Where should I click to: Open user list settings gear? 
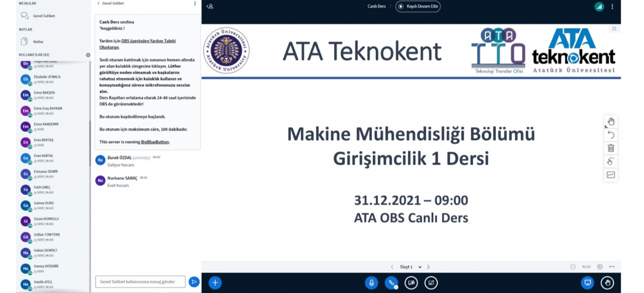pos(88,54)
